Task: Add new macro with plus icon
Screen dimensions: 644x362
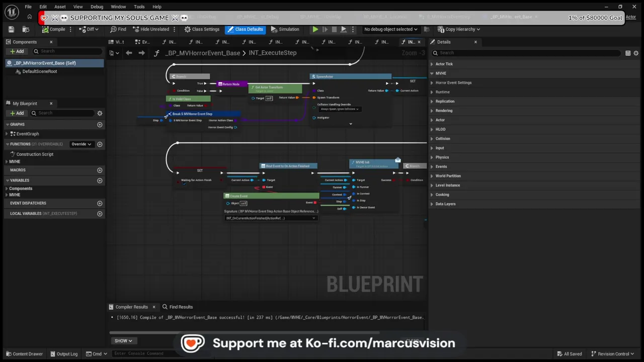Action: point(100,170)
